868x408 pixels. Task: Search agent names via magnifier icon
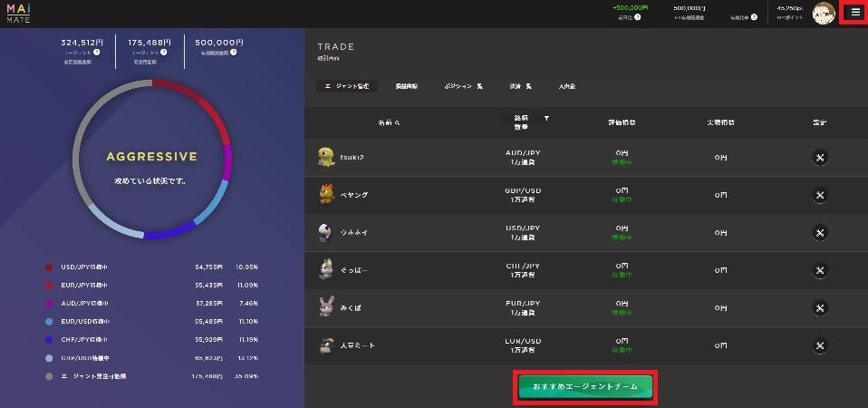click(x=398, y=123)
